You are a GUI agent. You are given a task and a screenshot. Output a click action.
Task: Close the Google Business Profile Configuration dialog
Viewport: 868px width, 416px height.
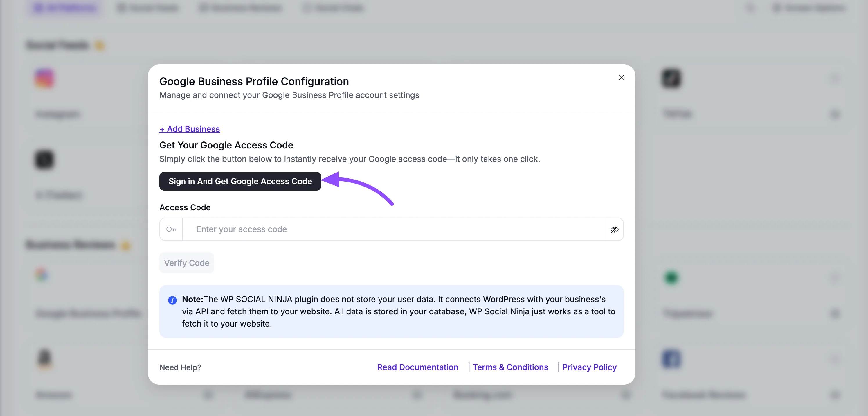point(621,77)
